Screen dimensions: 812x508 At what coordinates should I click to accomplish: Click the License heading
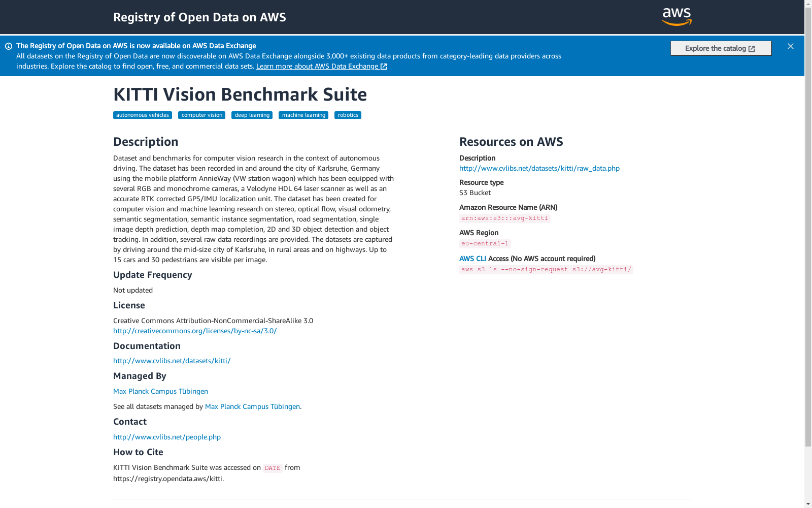129,305
